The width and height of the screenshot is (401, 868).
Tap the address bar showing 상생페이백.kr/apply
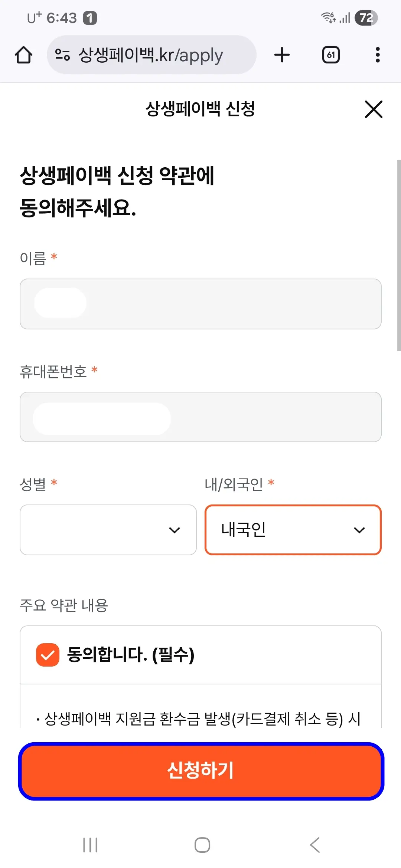[x=152, y=55]
